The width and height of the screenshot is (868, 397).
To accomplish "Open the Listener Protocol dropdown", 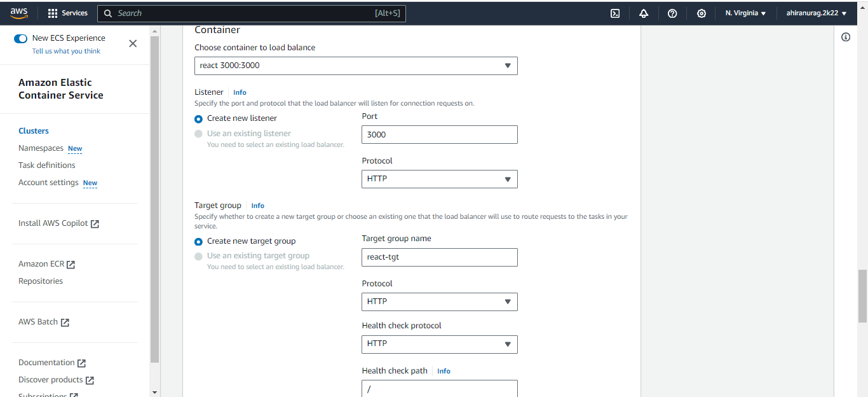I will click(x=440, y=179).
